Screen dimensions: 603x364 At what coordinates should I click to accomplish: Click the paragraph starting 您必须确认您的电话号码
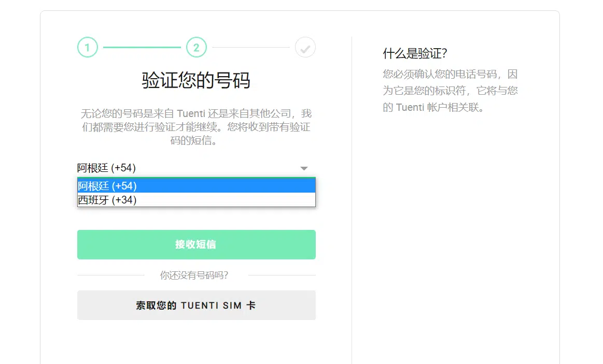(x=451, y=91)
